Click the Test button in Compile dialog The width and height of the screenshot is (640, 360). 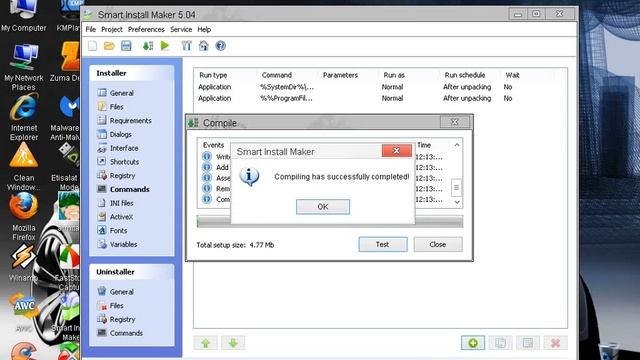click(x=383, y=244)
